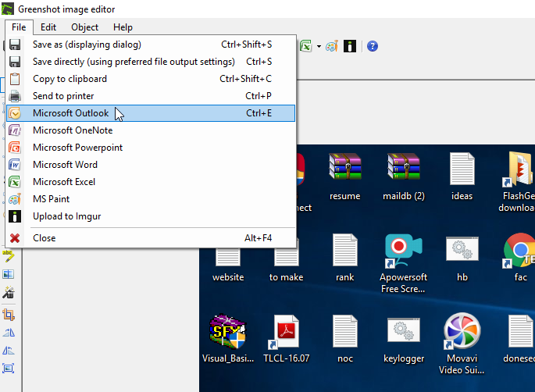Click the maildb (2) archive icon
The height and width of the screenshot is (392, 535).
tap(404, 167)
